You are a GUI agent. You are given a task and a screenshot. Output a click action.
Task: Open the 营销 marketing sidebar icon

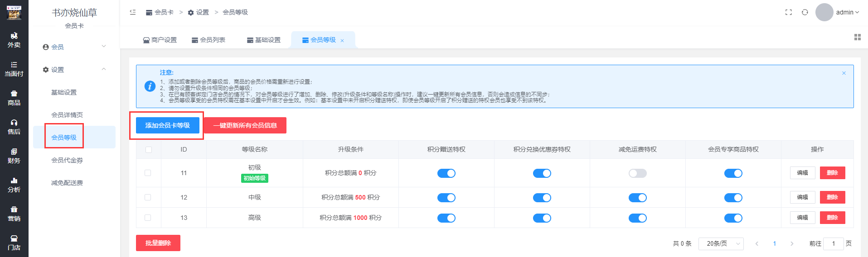(x=14, y=214)
